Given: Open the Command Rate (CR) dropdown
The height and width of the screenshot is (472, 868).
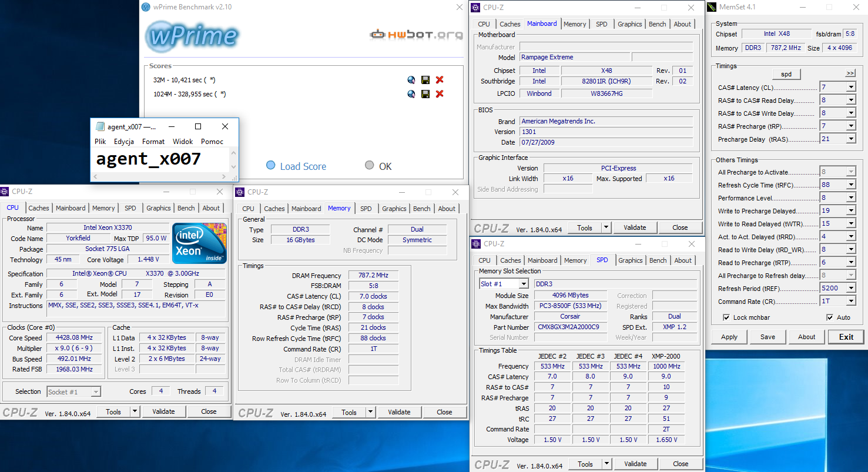Looking at the screenshot, I should [x=850, y=301].
